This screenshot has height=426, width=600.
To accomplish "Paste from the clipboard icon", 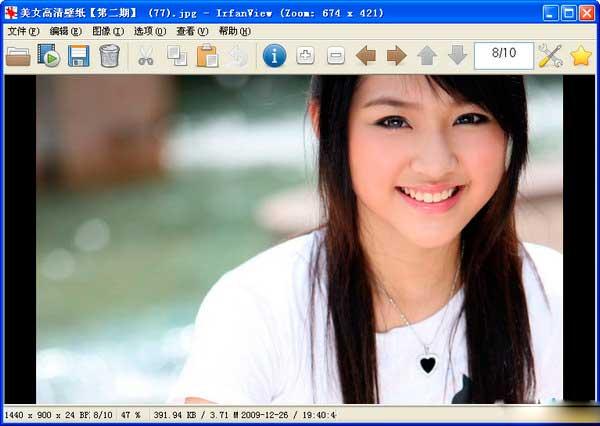I will pyautogui.click(x=207, y=56).
